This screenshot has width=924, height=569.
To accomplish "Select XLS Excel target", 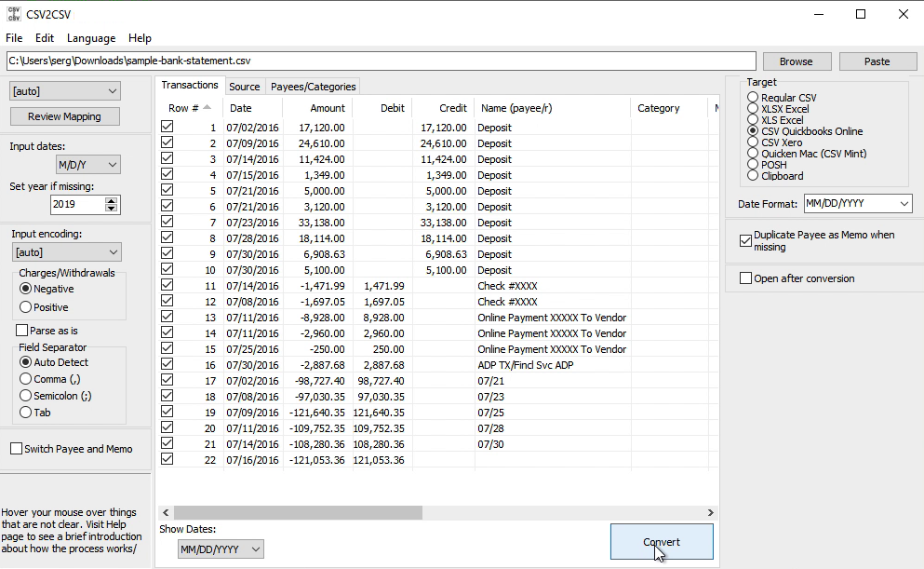I will pos(753,120).
